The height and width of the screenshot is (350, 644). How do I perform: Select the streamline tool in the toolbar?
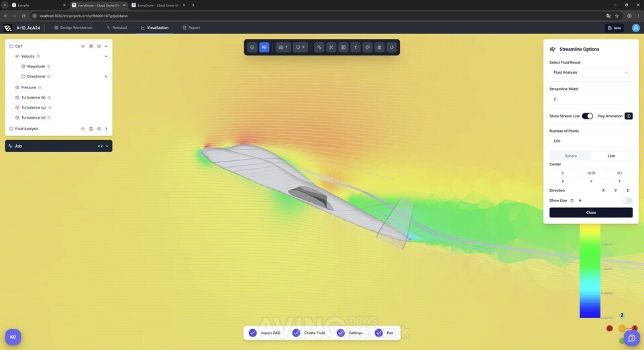coord(264,47)
